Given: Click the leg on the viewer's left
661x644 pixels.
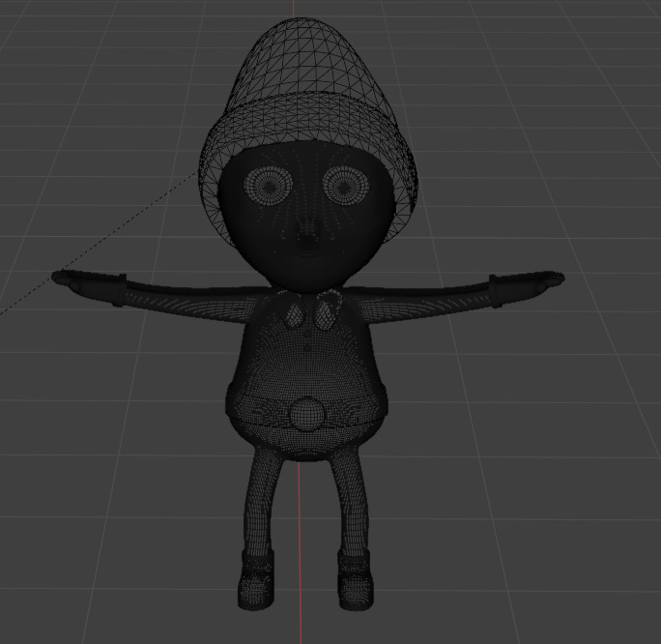Looking at the screenshot, I should [x=261, y=504].
